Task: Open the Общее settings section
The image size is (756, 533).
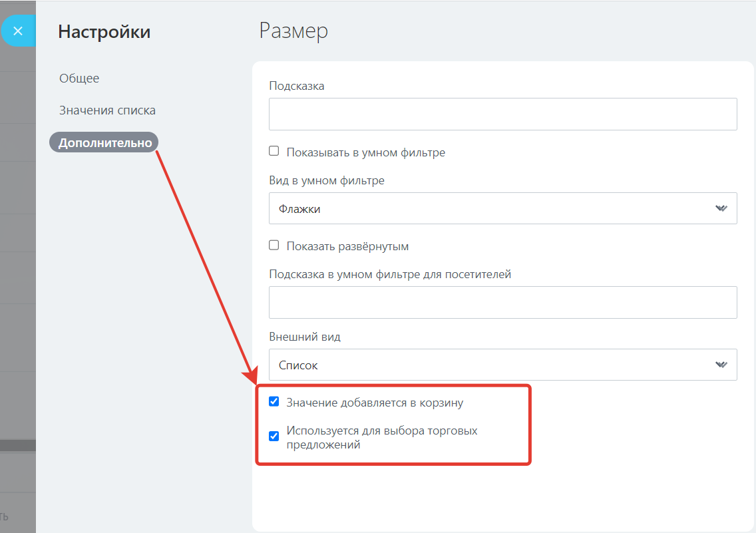Action: [79, 79]
